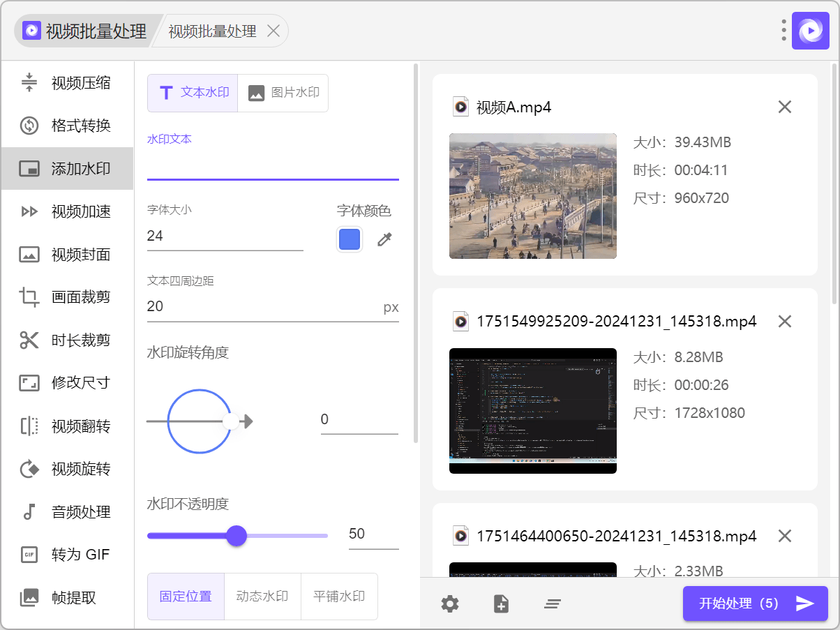
Task: Click the file name 1751464400650-20241231_145318.mp4
Action: click(x=617, y=536)
